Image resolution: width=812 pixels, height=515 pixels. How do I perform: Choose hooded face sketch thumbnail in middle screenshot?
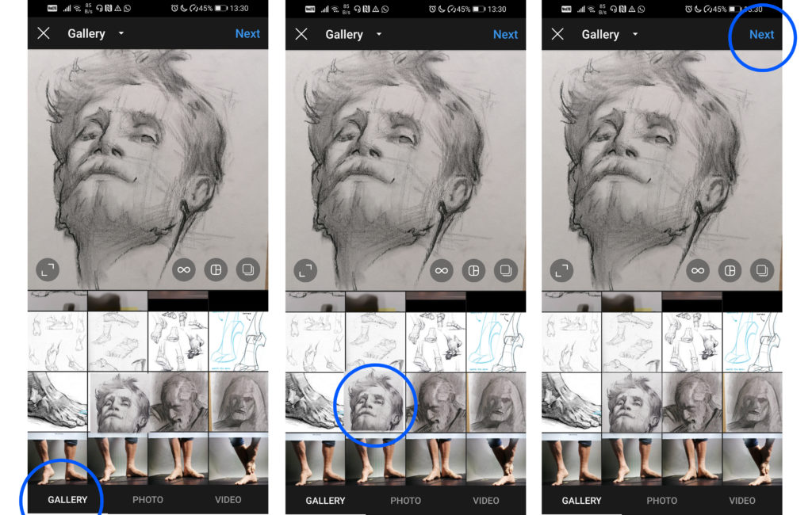[496, 402]
